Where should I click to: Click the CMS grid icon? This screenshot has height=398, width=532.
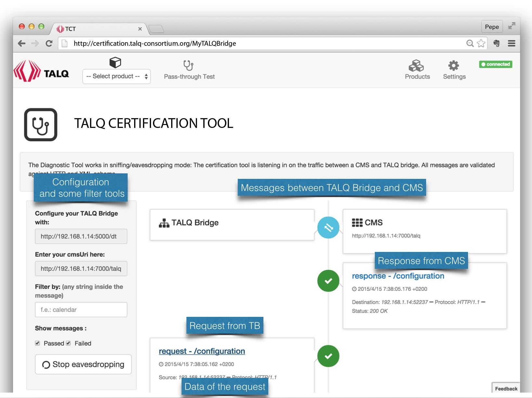tap(357, 223)
